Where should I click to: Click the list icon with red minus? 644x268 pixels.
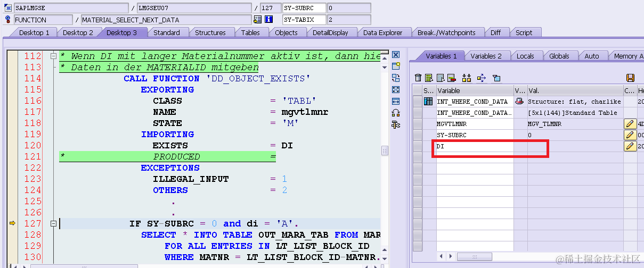[x=452, y=78]
